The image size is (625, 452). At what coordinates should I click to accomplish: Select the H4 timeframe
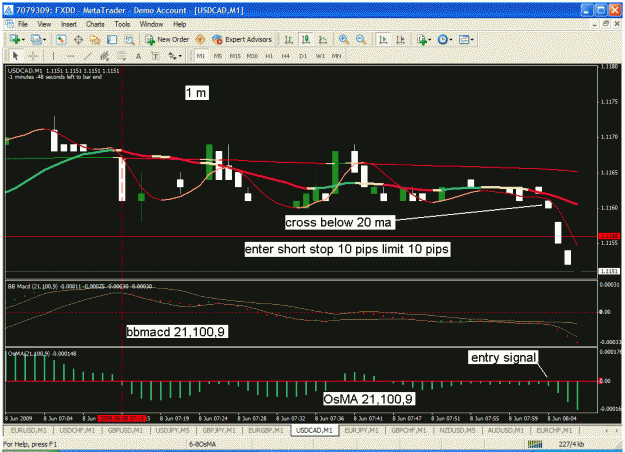(286, 56)
